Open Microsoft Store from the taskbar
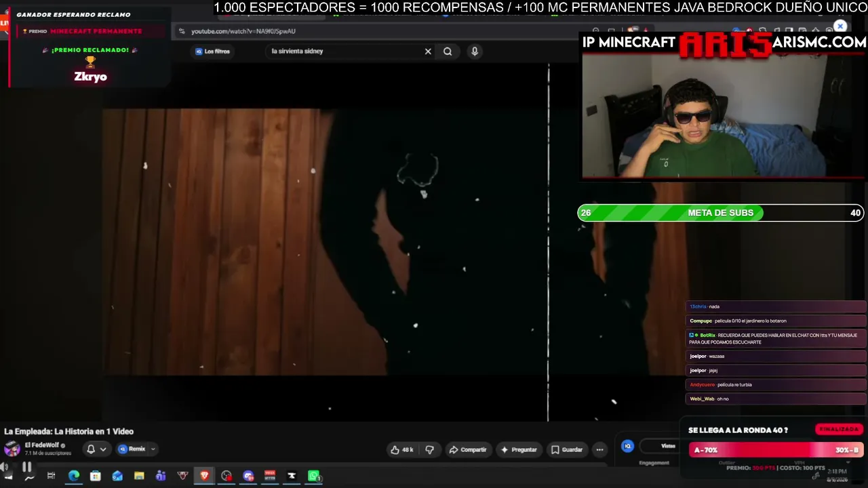868x488 pixels. 95,476
